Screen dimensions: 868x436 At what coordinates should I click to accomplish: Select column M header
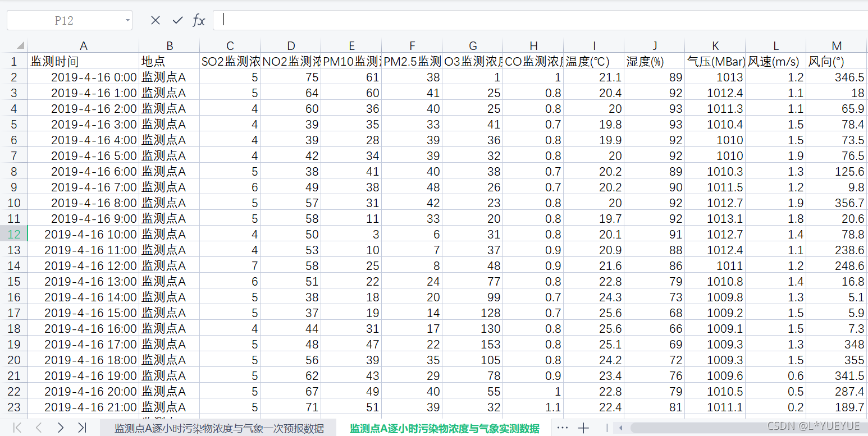[837, 46]
